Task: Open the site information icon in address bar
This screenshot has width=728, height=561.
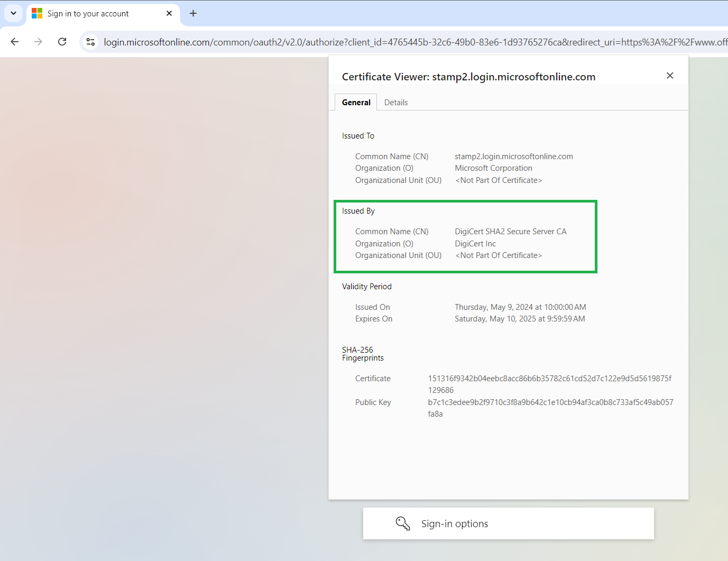Action: tap(90, 42)
